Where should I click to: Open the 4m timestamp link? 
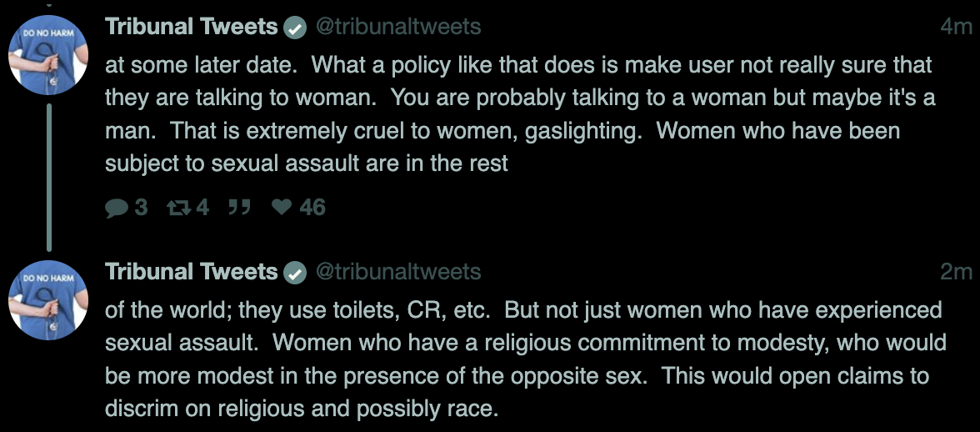(x=957, y=27)
